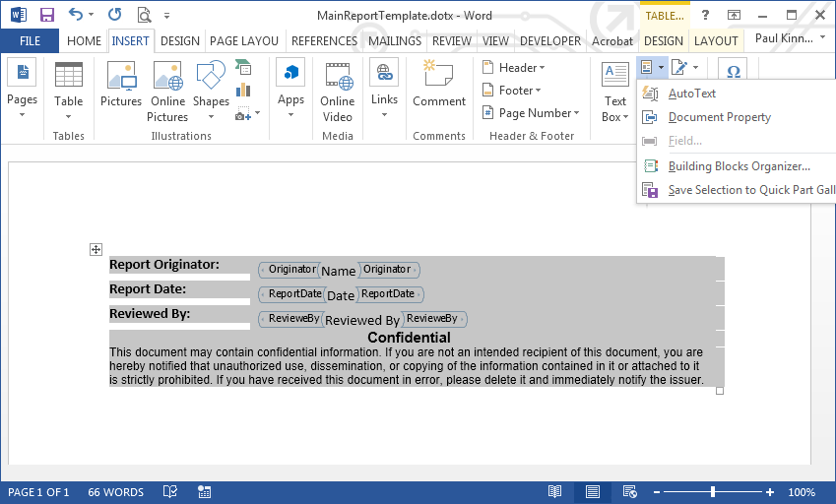Click the zoom slider handle
Image resolution: width=836 pixels, height=504 pixels.
click(x=713, y=492)
